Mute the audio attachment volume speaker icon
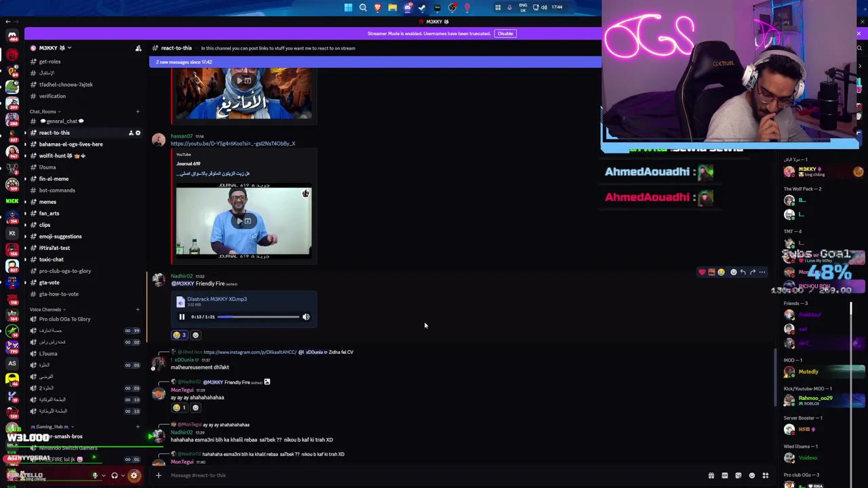 coord(306,317)
